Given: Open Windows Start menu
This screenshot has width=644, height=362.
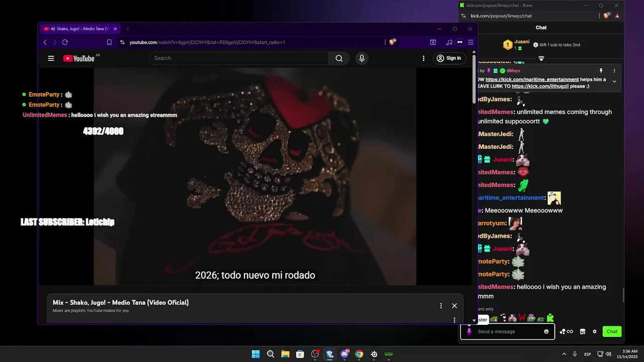Looking at the screenshot, I should pyautogui.click(x=256, y=354).
